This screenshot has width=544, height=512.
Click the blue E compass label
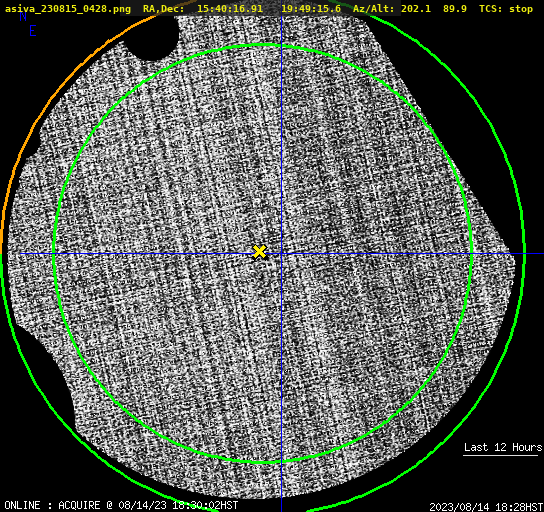point(33,31)
